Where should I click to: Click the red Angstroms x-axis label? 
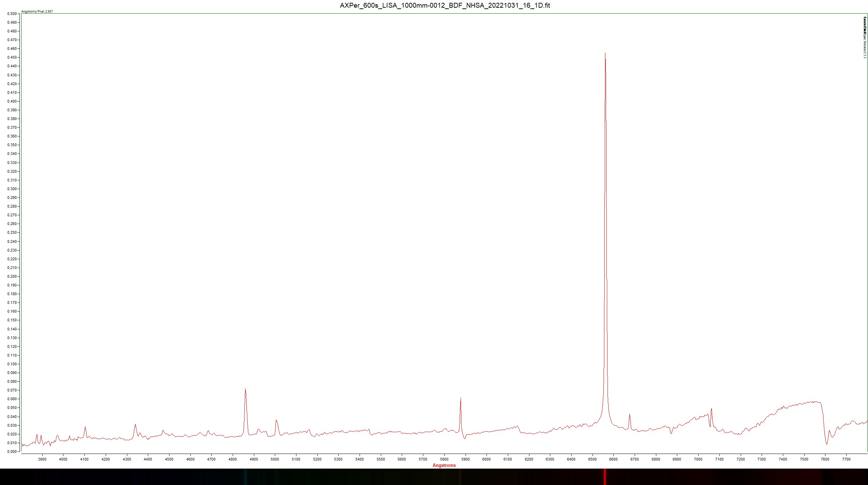click(444, 465)
